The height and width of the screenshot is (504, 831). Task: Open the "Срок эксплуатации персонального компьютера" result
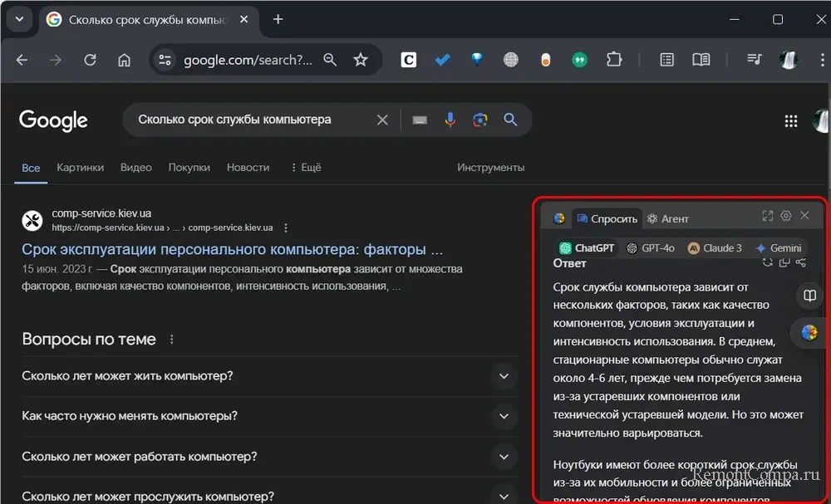[x=232, y=249]
